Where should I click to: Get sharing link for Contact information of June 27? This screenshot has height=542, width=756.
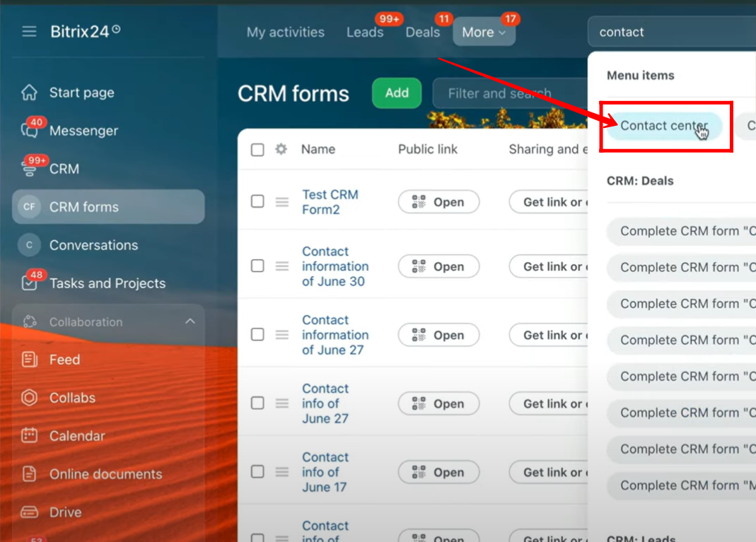(x=549, y=335)
